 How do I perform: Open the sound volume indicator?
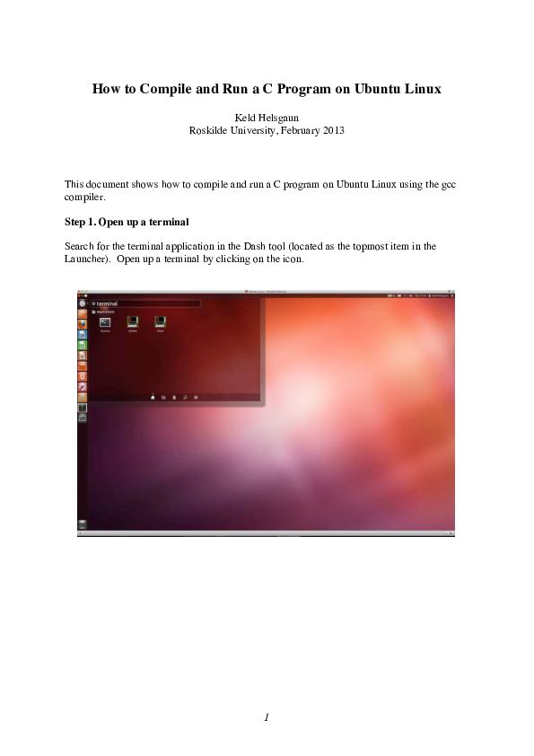[x=411, y=296]
